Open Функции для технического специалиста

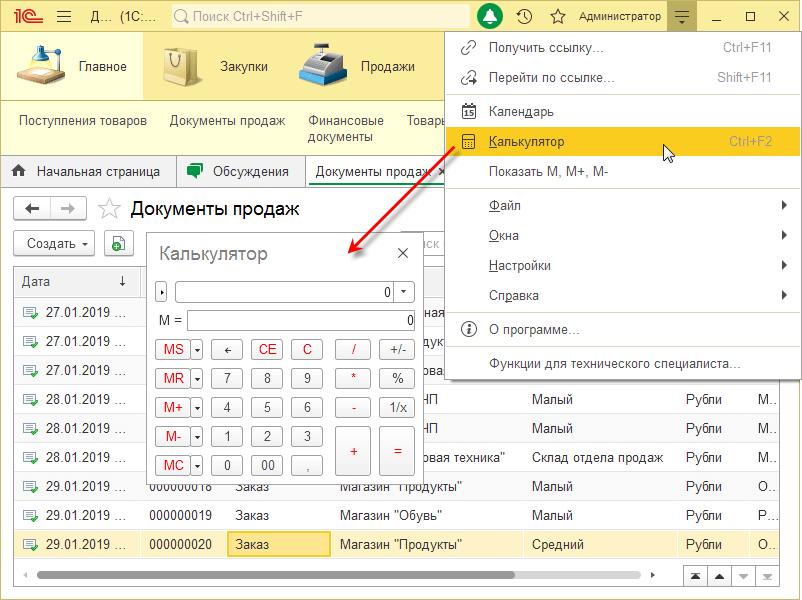[623, 364]
